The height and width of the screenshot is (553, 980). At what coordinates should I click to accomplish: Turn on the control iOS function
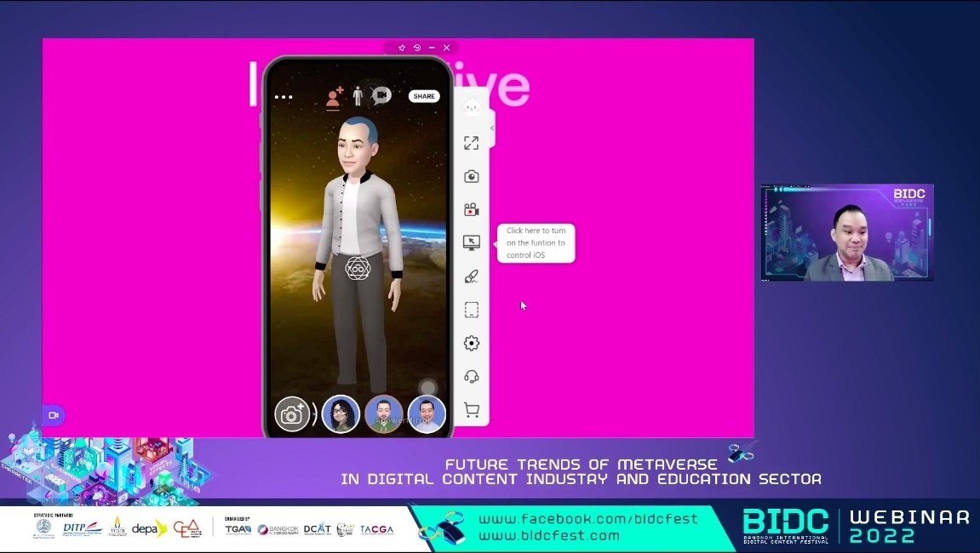(471, 242)
